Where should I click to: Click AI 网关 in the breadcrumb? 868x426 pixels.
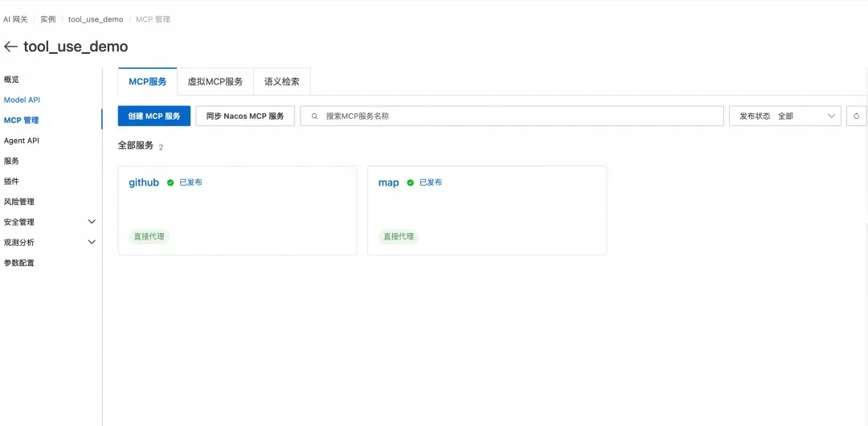15,19
